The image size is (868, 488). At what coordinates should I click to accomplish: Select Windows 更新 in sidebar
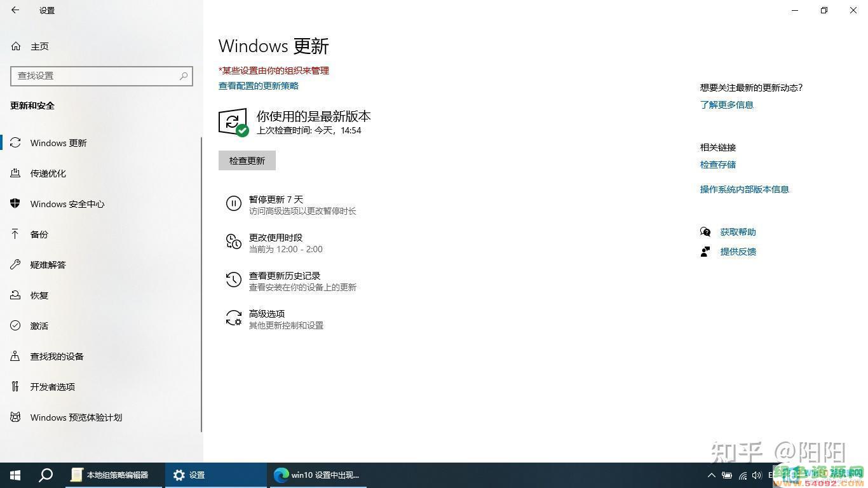click(102, 143)
